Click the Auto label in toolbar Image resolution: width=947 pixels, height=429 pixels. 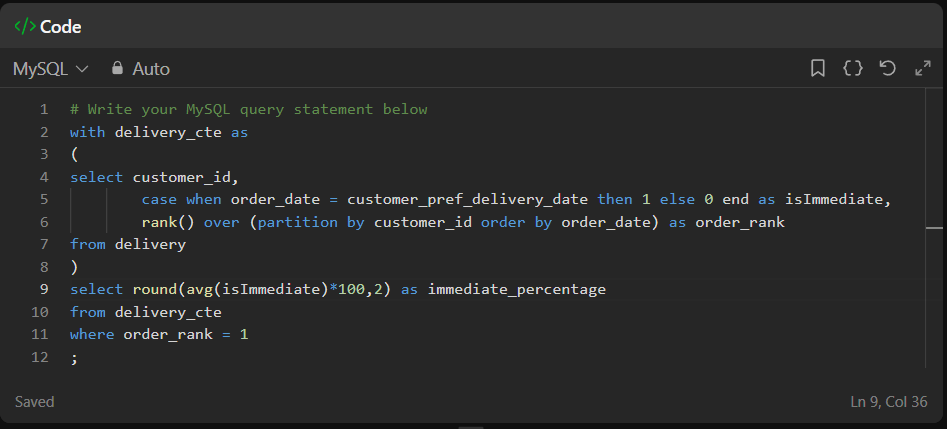point(151,69)
